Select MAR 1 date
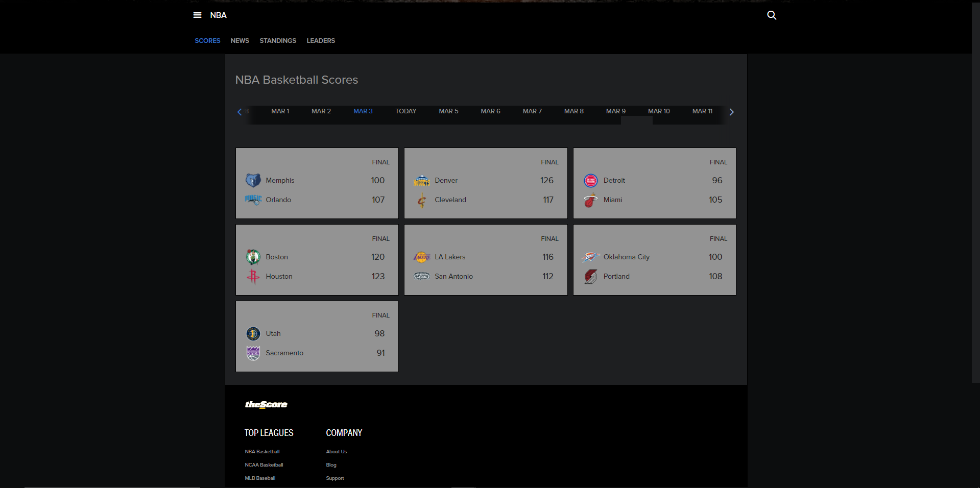Screen dimensions: 980x488 pos(280,111)
